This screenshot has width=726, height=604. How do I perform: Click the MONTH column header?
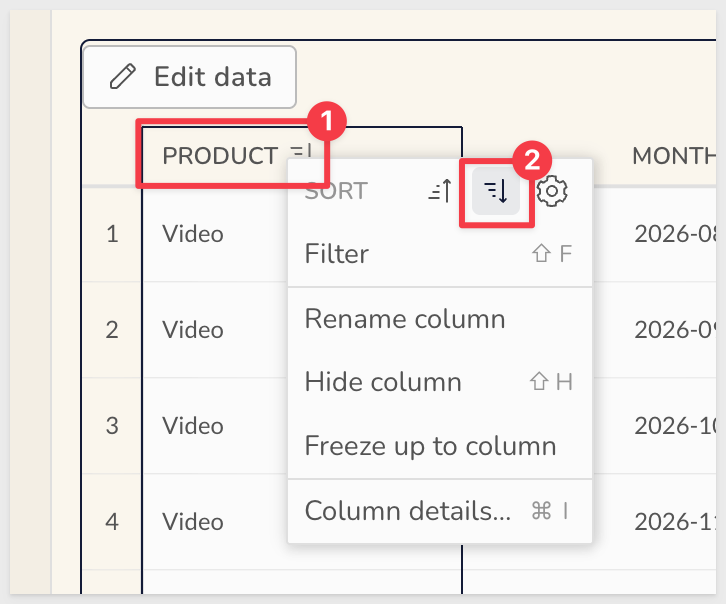674,156
